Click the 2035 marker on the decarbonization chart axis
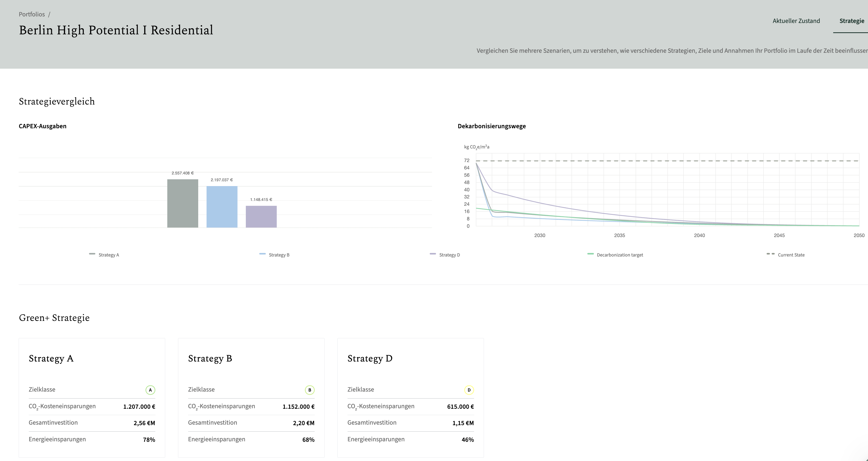 coord(619,235)
